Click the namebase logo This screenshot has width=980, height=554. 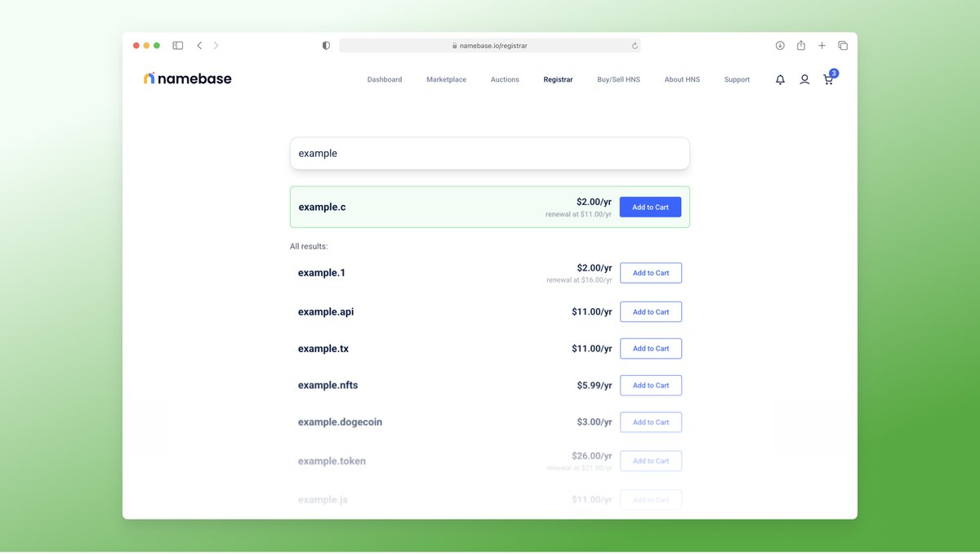[188, 78]
